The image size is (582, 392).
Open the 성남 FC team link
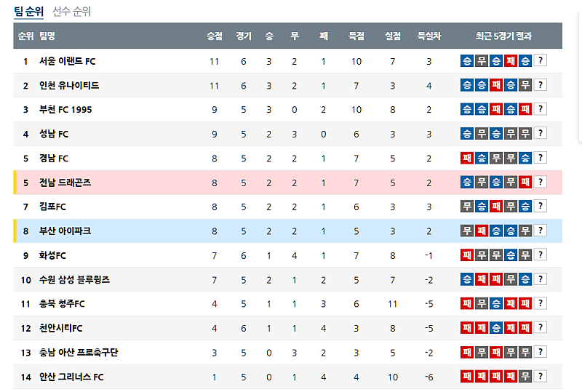[x=54, y=134]
